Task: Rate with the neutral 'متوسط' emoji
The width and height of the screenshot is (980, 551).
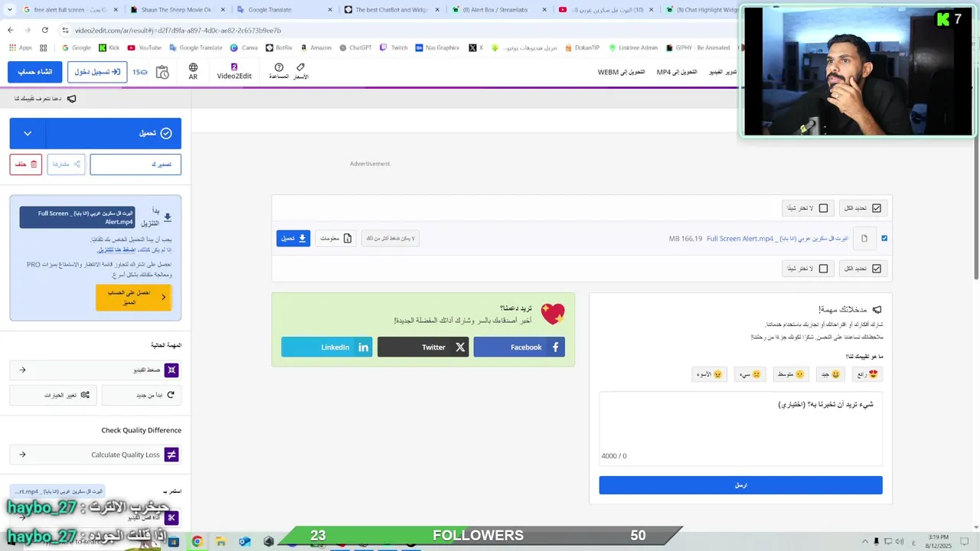Action: (791, 374)
